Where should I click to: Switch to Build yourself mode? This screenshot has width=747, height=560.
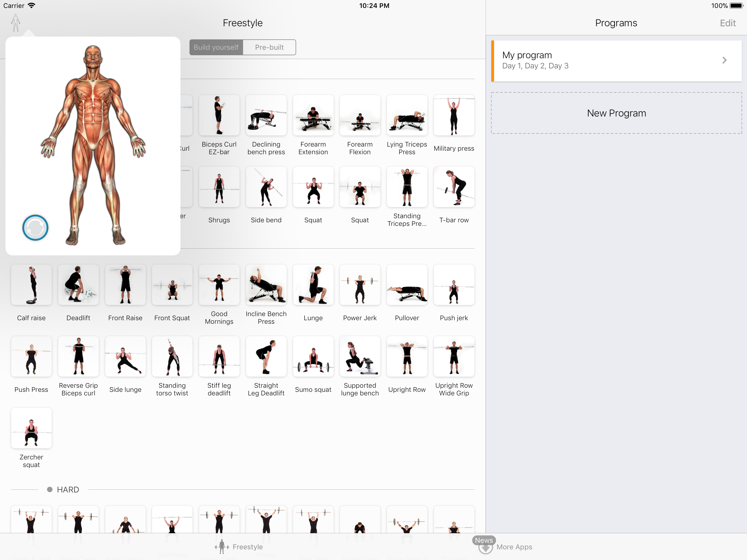[x=216, y=47]
